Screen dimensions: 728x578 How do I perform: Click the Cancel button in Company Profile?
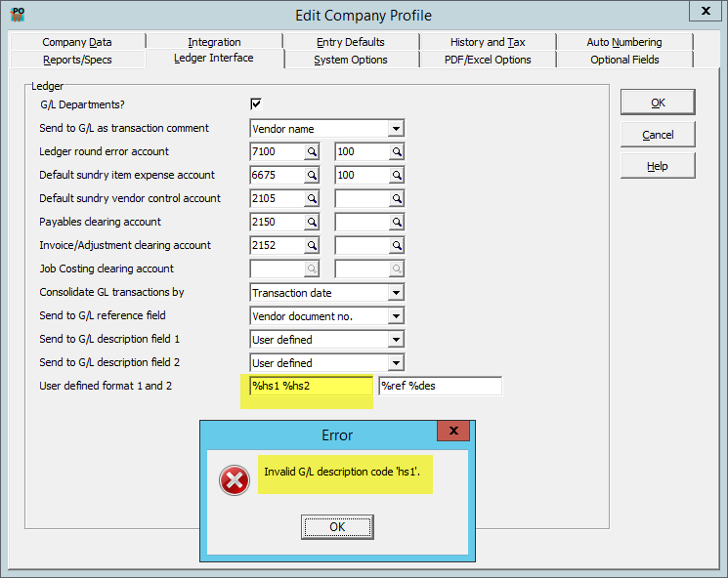tap(658, 135)
